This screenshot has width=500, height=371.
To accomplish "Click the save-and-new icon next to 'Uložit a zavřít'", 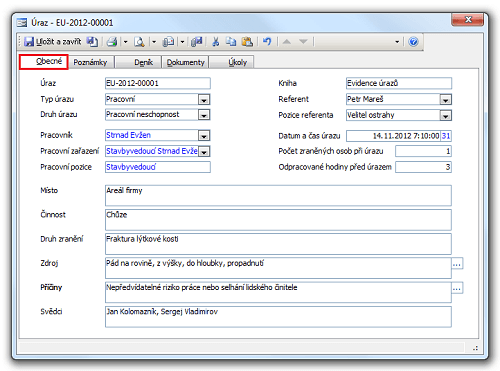I will tap(92, 42).
